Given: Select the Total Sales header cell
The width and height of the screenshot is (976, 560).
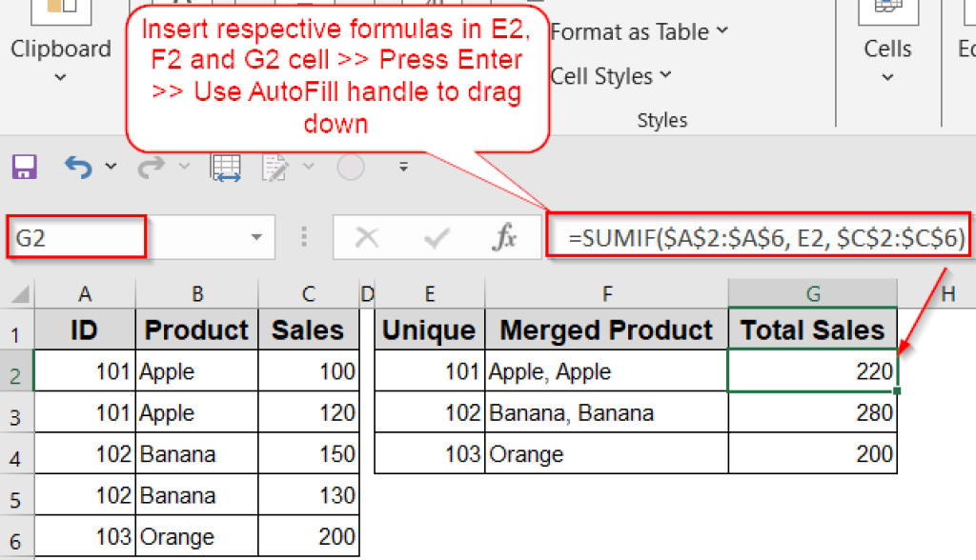Looking at the screenshot, I should click(x=811, y=330).
